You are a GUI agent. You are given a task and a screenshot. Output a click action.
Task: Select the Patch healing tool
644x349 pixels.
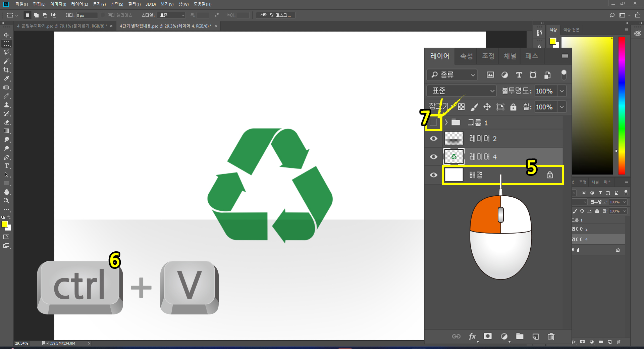tap(6, 87)
